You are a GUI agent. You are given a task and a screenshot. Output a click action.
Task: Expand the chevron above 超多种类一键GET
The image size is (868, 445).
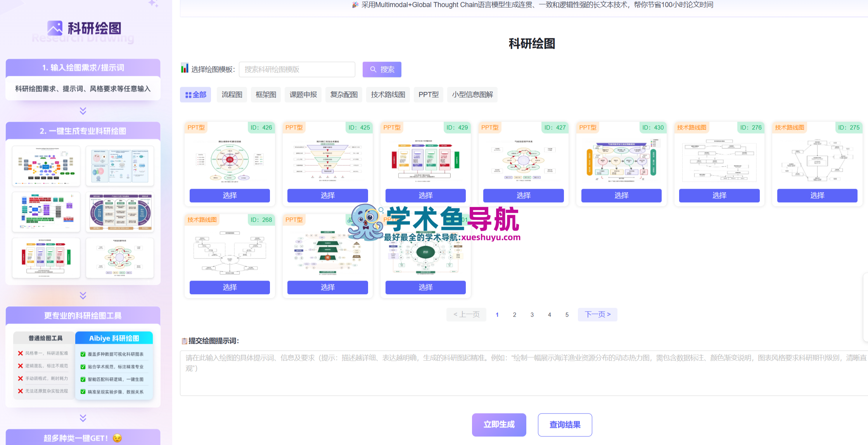tap(83, 418)
